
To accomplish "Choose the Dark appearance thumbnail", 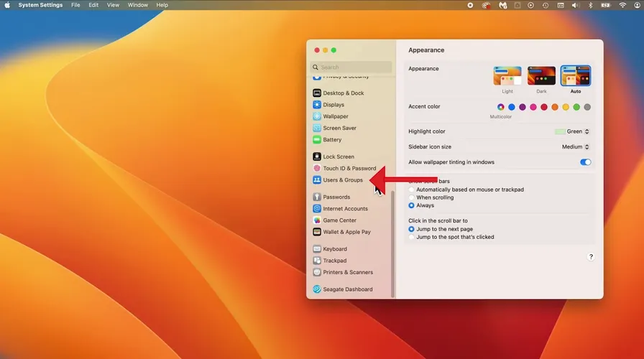I will (x=541, y=76).
